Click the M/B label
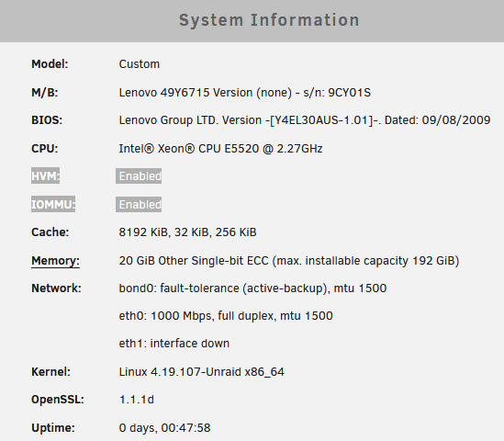Viewport: 504px width, 441px height. click(x=45, y=93)
